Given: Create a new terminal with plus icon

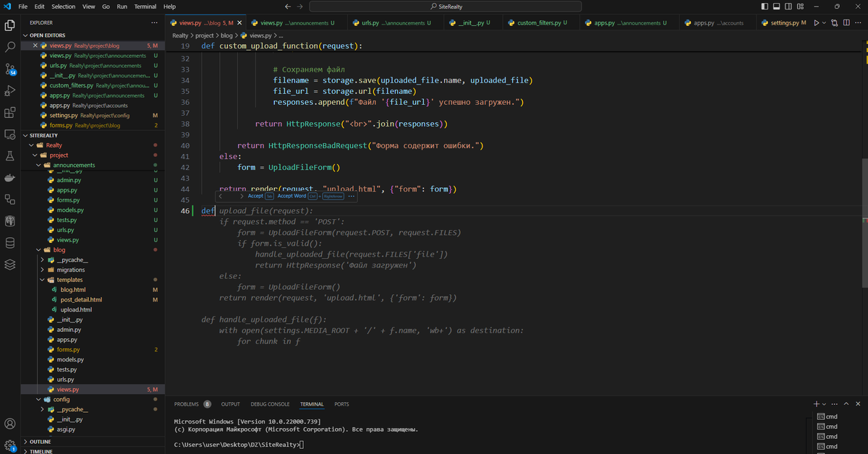Looking at the screenshot, I should click(817, 404).
